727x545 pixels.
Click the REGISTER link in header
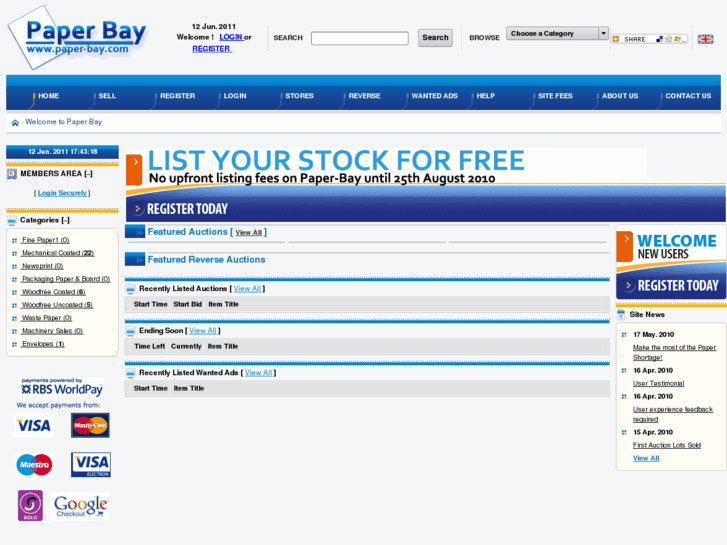[x=211, y=49]
